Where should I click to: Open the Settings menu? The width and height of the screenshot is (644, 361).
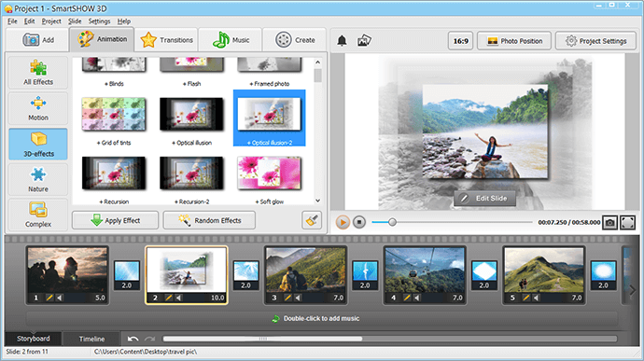99,21
